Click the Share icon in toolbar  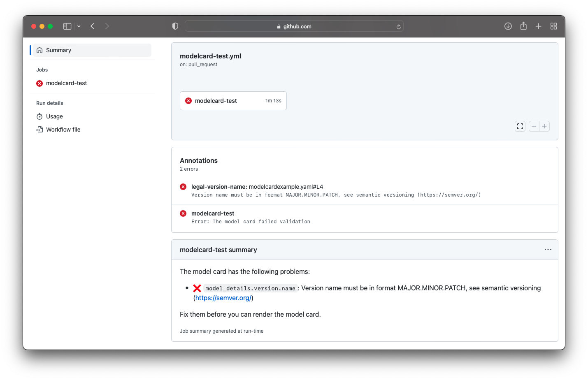[523, 26]
